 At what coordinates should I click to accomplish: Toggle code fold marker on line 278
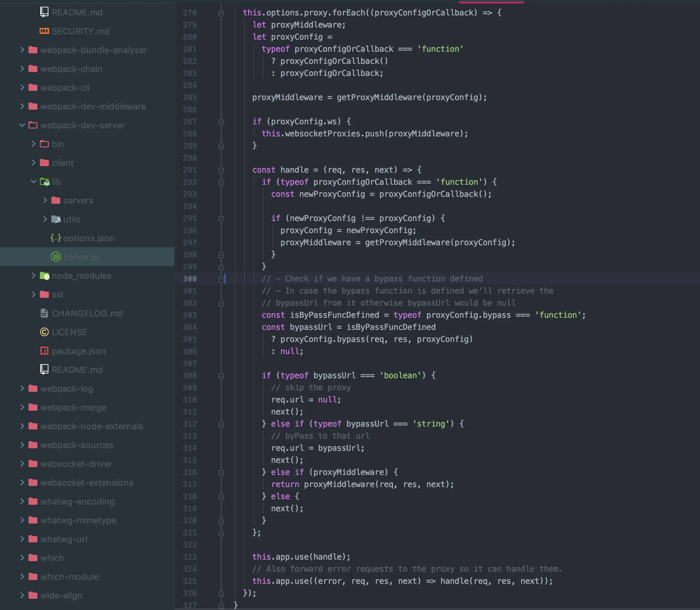click(221, 13)
